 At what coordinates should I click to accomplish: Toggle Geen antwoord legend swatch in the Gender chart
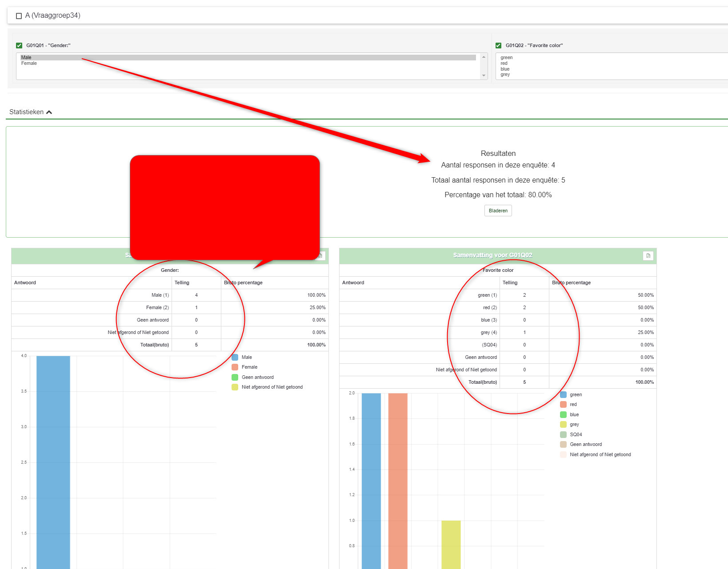pyautogui.click(x=235, y=377)
